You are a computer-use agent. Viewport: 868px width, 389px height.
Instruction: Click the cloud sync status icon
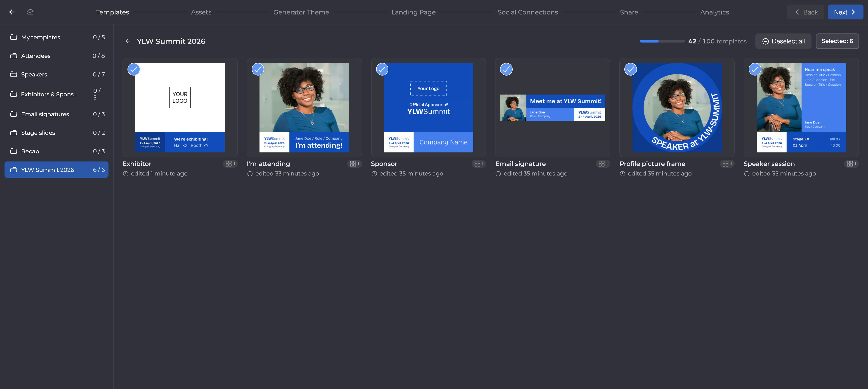click(30, 12)
